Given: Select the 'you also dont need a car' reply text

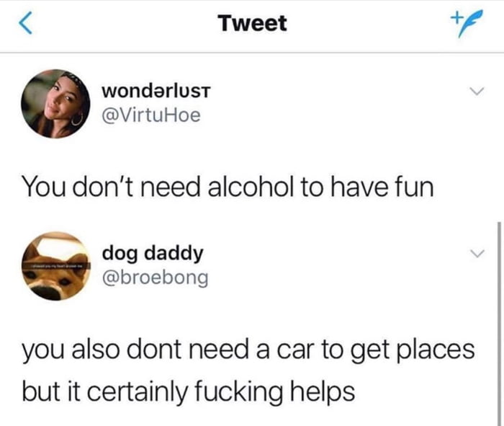Looking at the screenshot, I should coord(248,370).
